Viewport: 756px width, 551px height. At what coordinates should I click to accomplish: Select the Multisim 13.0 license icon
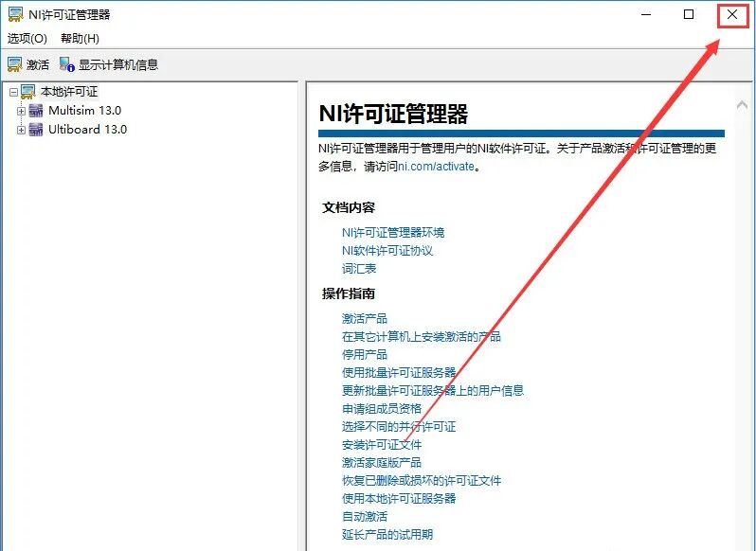(36, 111)
